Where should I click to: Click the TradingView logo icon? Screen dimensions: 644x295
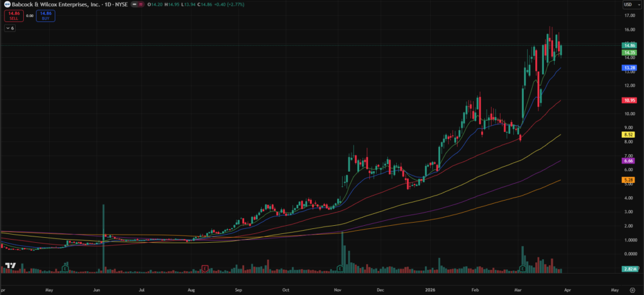click(x=10, y=265)
